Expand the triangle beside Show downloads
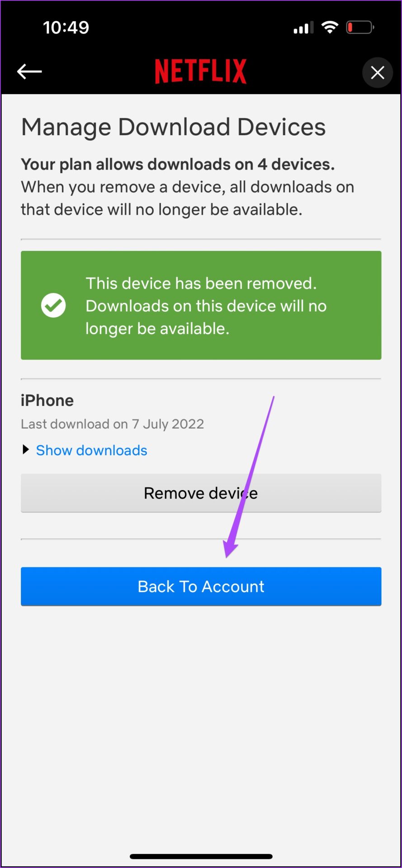Image resolution: width=402 pixels, height=868 pixels. pyautogui.click(x=26, y=450)
